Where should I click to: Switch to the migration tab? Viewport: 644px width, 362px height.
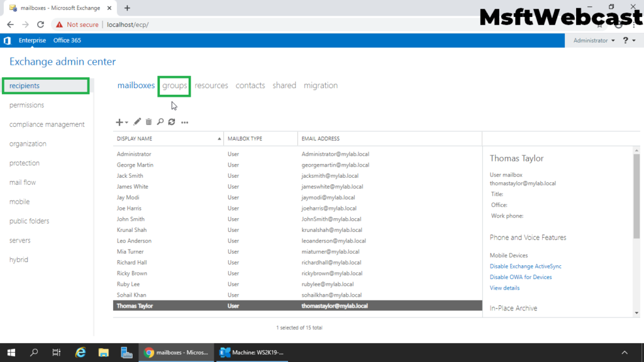click(321, 85)
